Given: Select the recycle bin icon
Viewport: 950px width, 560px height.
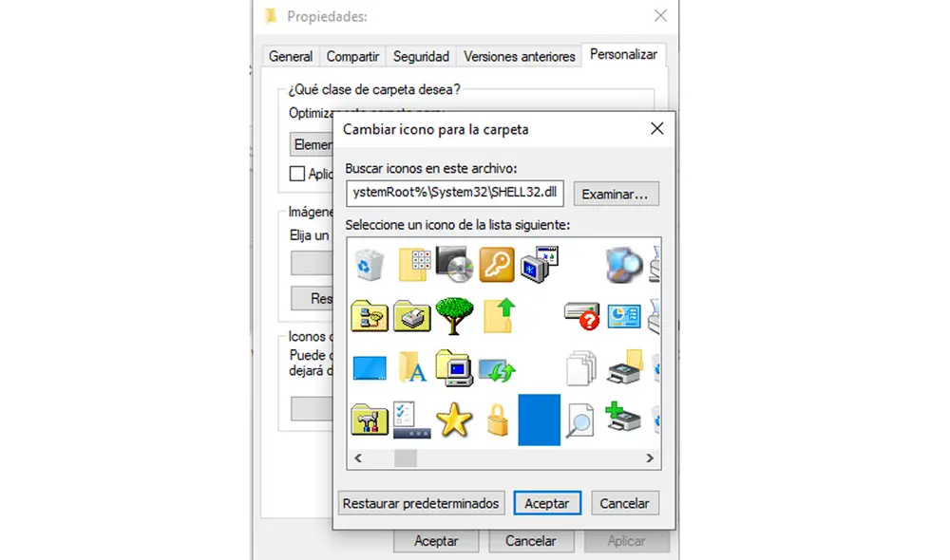Looking at the screenshot, I should [368, 265].
